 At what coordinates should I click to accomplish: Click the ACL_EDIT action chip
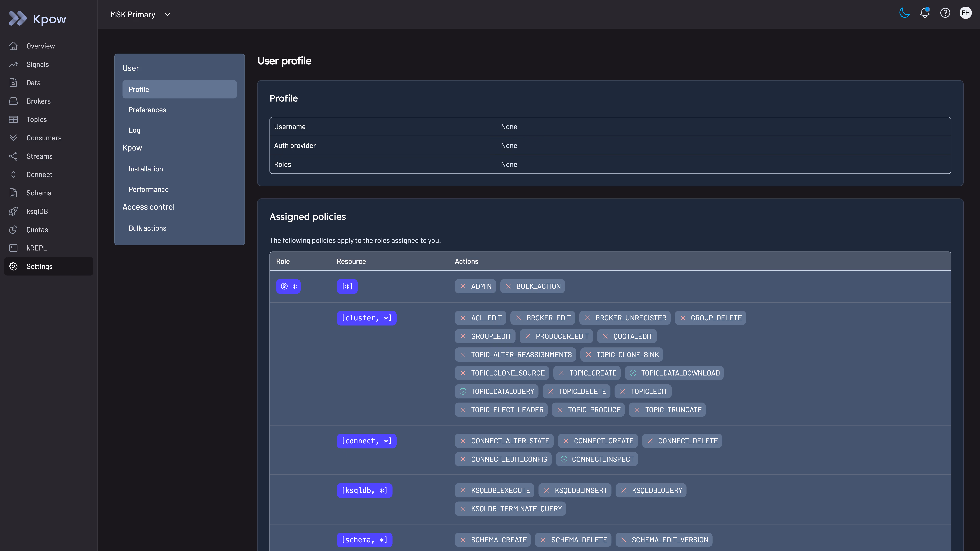(480, 318)
